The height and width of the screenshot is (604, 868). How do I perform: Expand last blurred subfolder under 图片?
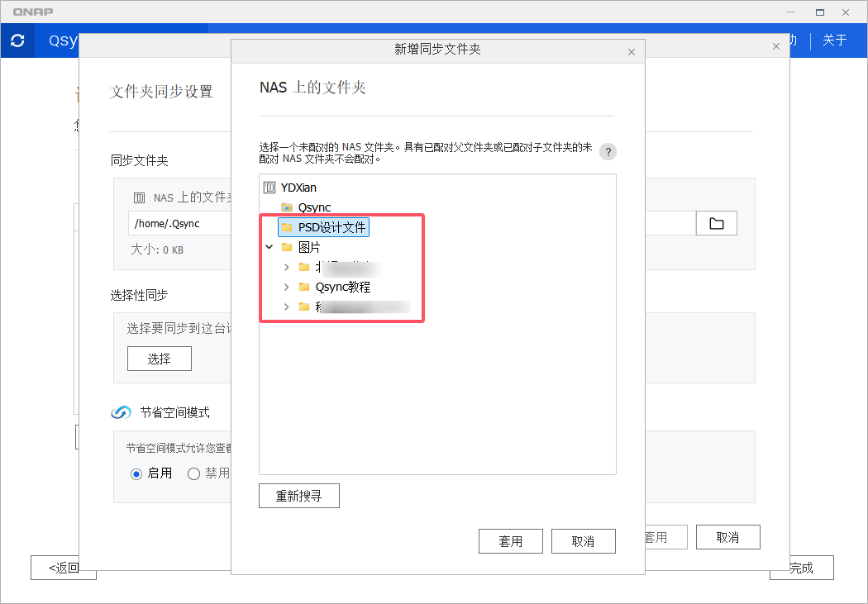pyautogui.click(x=286, y=307)
